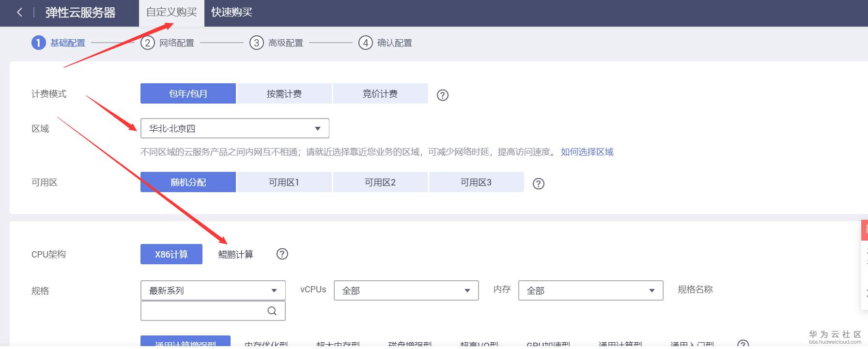Image resolution: width=868 pixels, height=349 pixels.
Task: Open help icon beside 可用区3
Action: click(538, 184)
